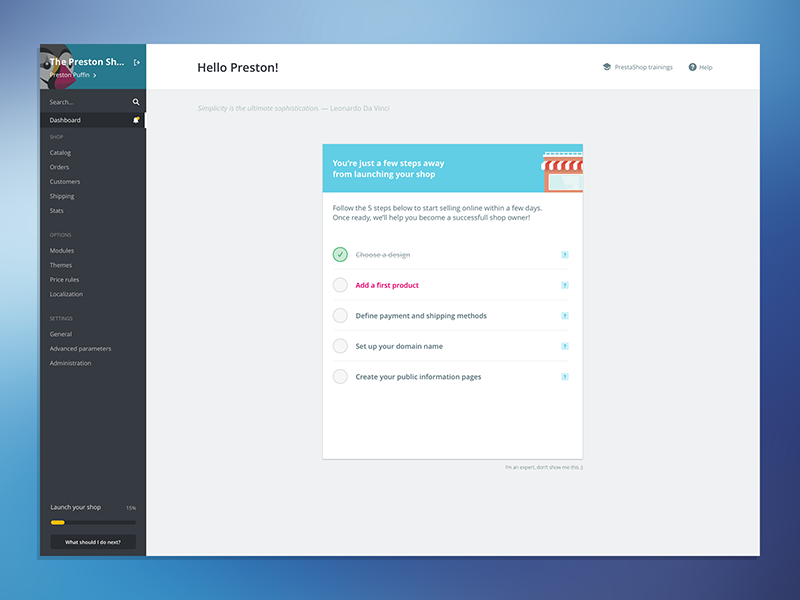
Task: Select the PrestaShop trainings graduation cap icon
Action: tap(606, 67)
